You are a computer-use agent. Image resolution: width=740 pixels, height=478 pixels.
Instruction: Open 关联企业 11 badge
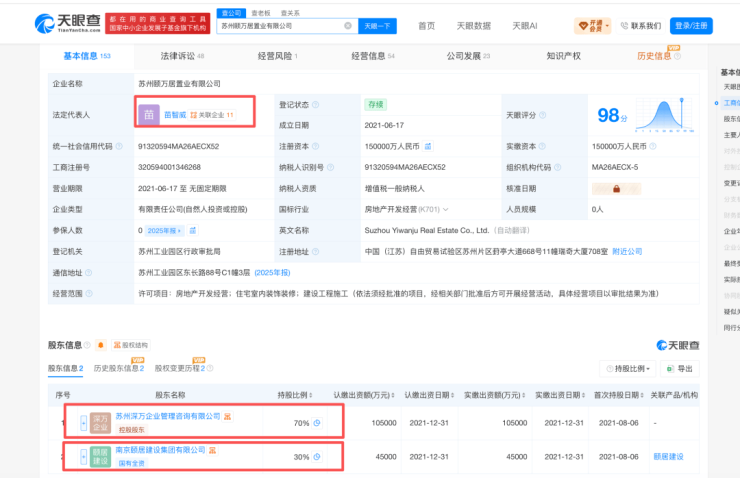(212, 115)
